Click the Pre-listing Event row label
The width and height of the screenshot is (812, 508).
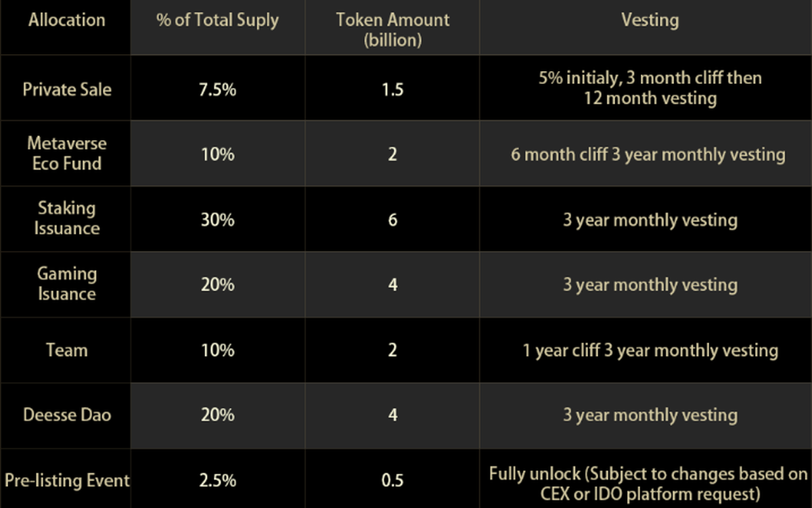point(66,480)
